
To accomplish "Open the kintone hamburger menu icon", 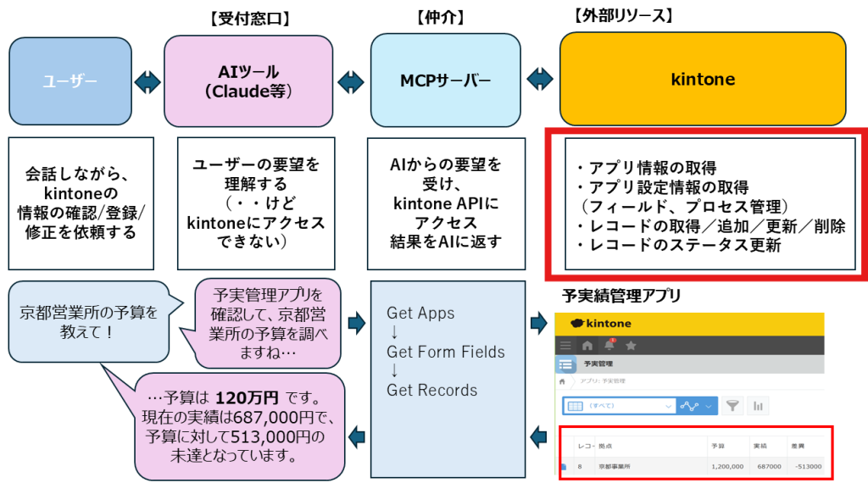I will pos(565,346).
